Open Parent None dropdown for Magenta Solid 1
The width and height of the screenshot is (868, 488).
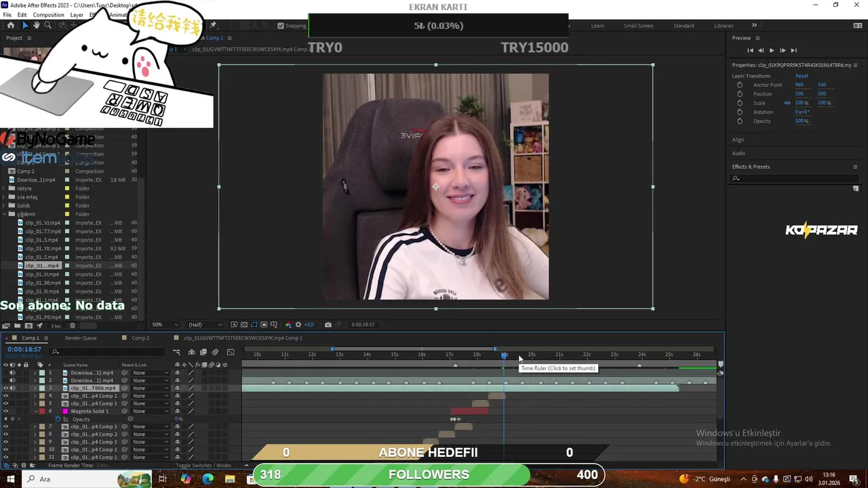(x=151, y=411)
